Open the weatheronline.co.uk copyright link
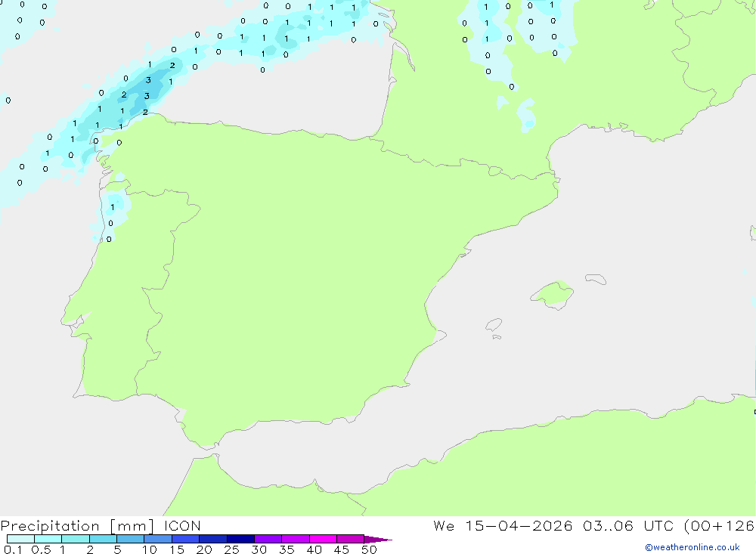This screenshot has height=554, width=756. point(692,547)
